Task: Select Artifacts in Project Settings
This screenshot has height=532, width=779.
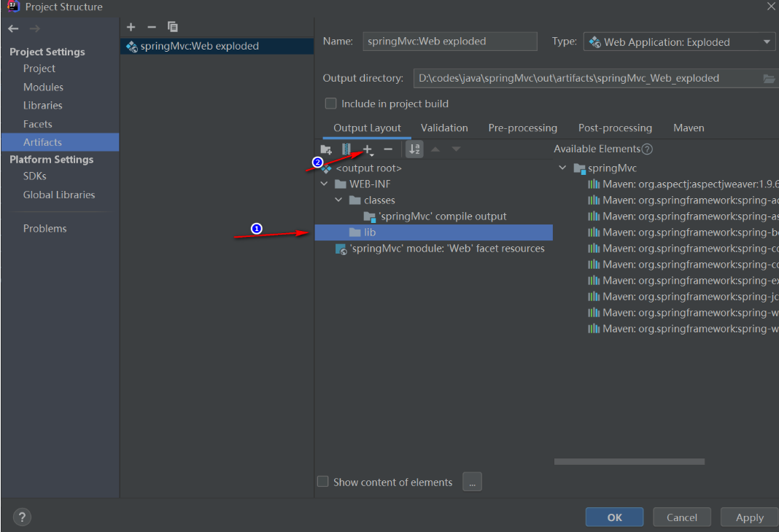Action: click(x=60, y=142)
